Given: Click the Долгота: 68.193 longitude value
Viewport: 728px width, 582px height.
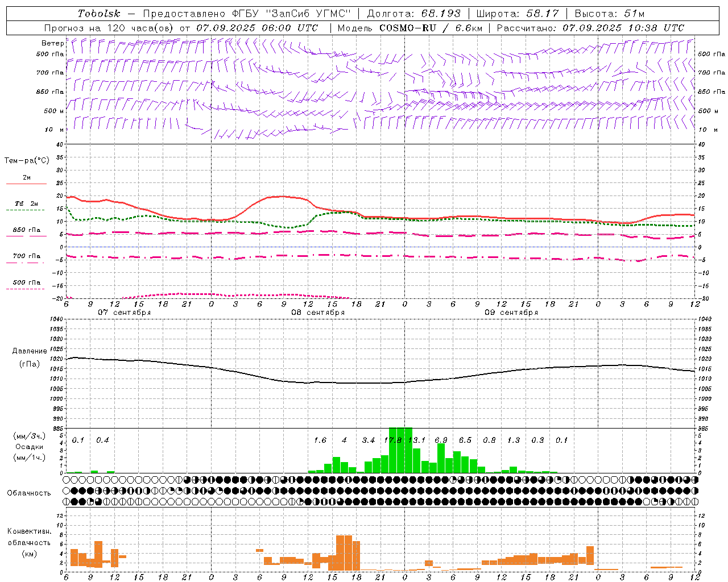Looking at the screenshot, I should click(x=414, y=14).
